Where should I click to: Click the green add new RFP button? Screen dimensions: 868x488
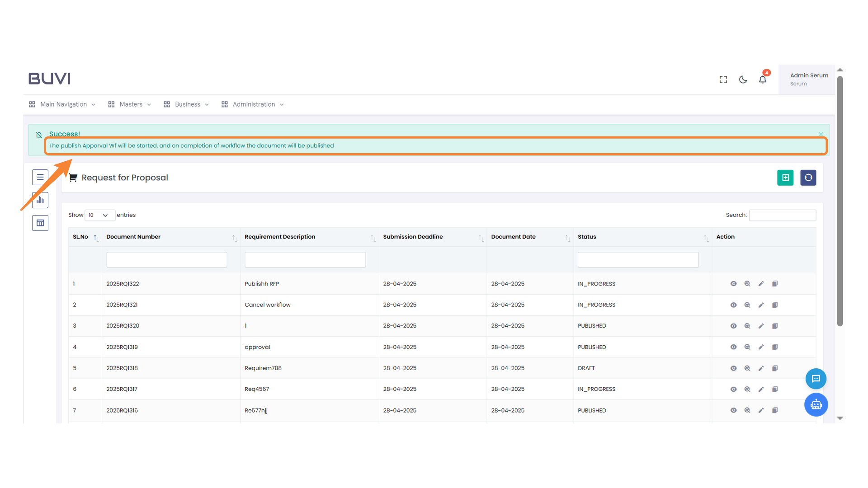click(x=785, y=178)
